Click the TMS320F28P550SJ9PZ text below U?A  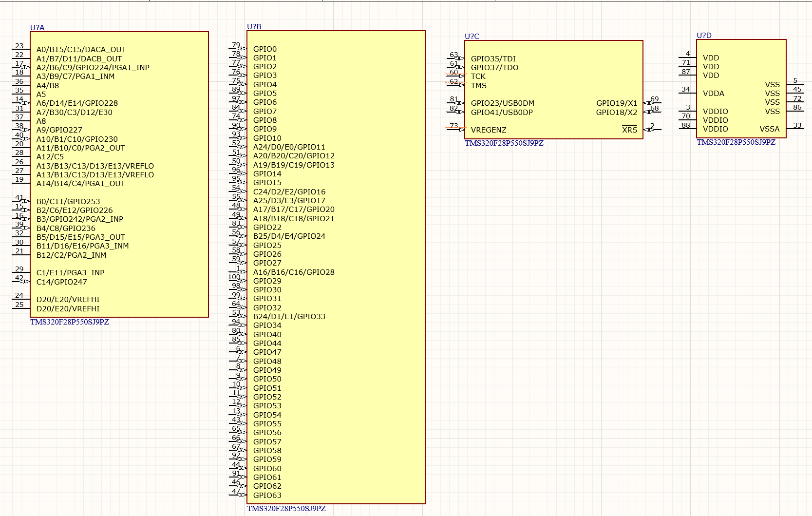coord(70,322)
